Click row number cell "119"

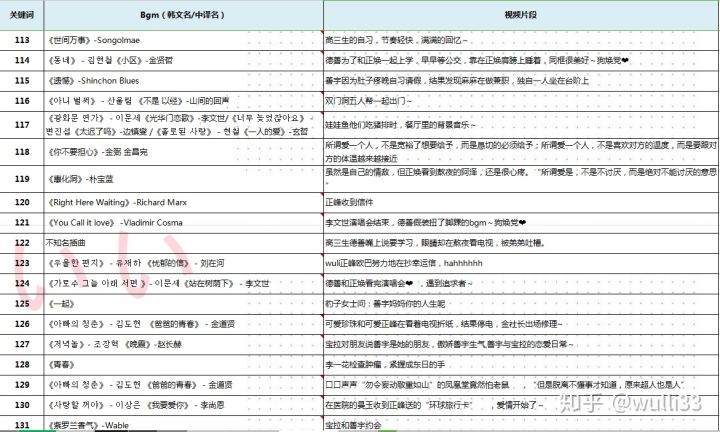(x=22, y=179)
